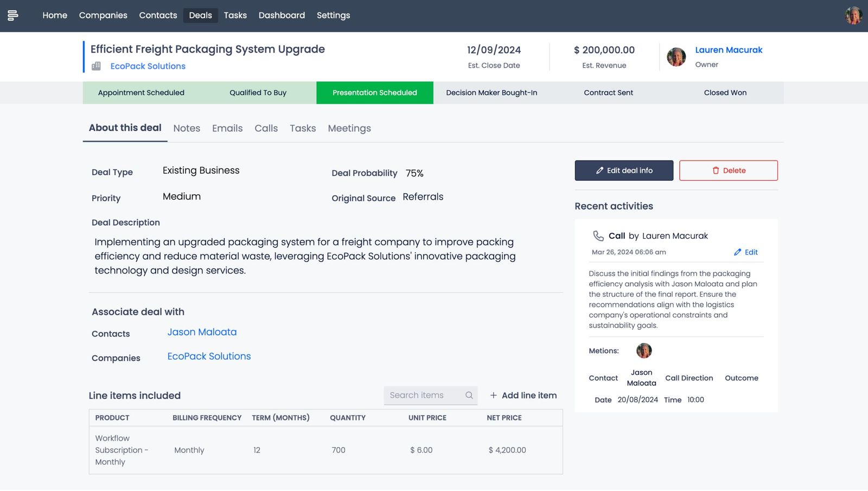
Task: Click the trash icon inside the Delete button
Action: click(716, 170)
